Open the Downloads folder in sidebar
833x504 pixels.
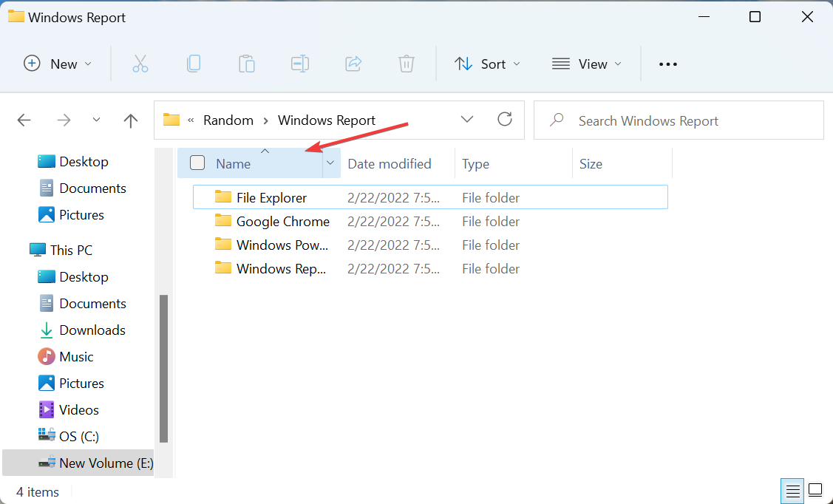click(x=92, y=330)
